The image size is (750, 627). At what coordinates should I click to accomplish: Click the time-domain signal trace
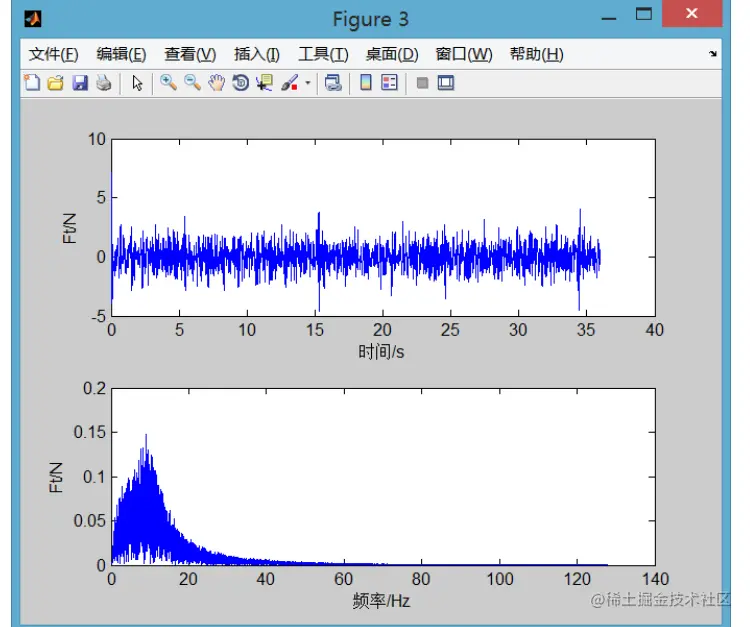click(x=355, y=257)
